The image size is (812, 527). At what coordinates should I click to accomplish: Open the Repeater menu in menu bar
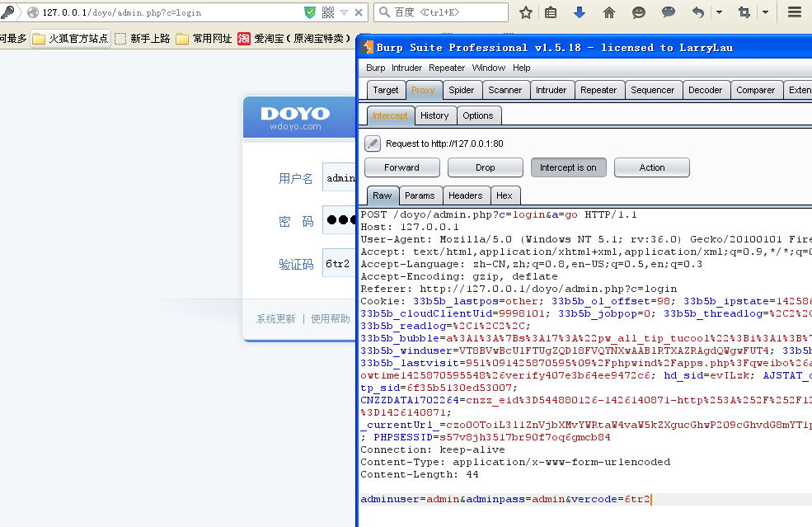446,68
